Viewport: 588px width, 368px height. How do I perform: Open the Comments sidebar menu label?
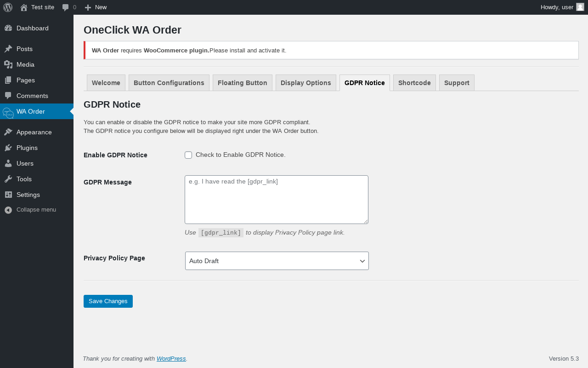pyautogui.click(x=32, y=96)
